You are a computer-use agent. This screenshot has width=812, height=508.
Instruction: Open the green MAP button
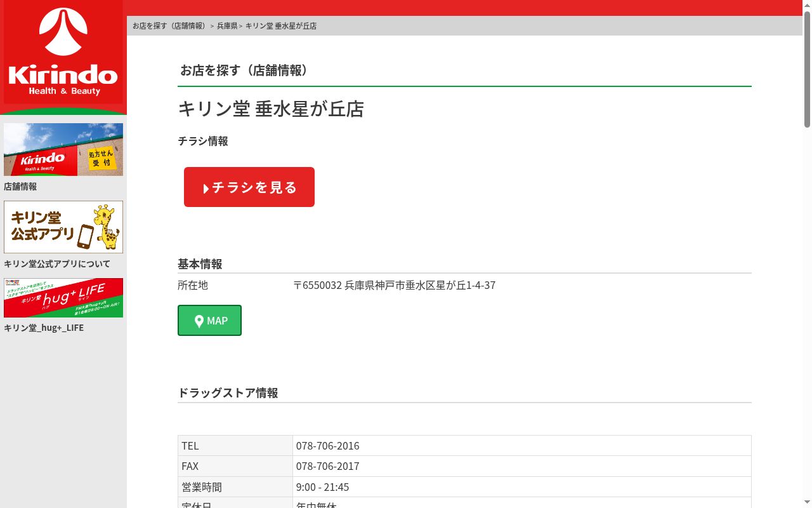click(x=209, y=321)
